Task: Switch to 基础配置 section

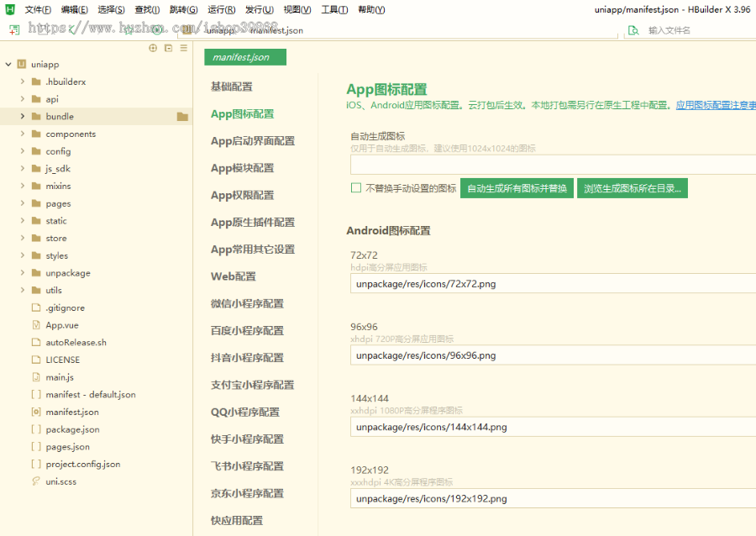Action: tap(232, 87)
